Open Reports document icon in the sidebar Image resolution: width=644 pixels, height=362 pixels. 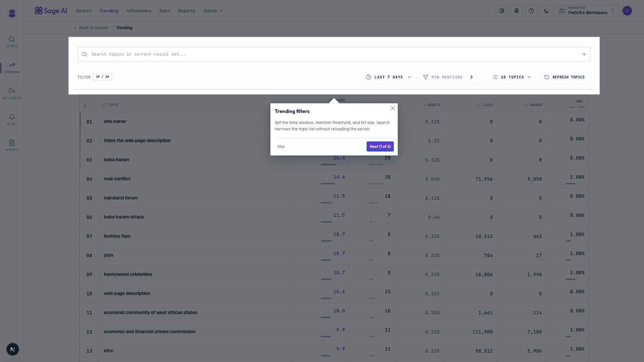[x=12, y=145]
